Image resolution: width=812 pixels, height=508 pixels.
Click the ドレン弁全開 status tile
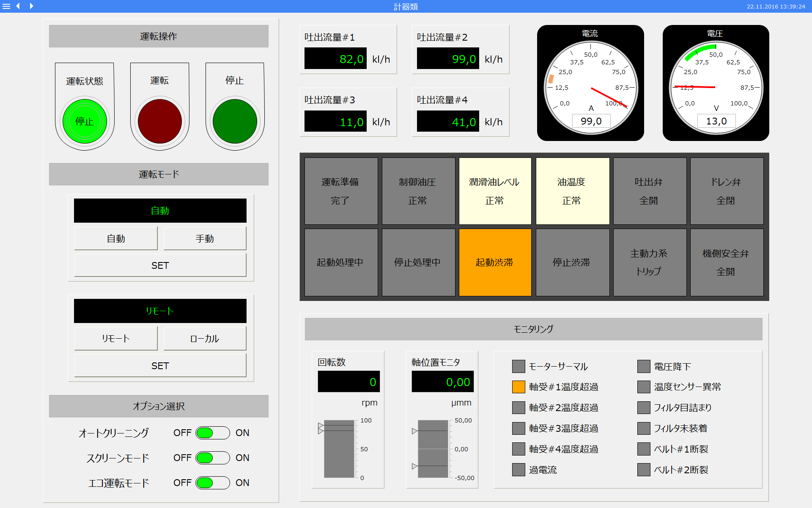click(727, 191)
